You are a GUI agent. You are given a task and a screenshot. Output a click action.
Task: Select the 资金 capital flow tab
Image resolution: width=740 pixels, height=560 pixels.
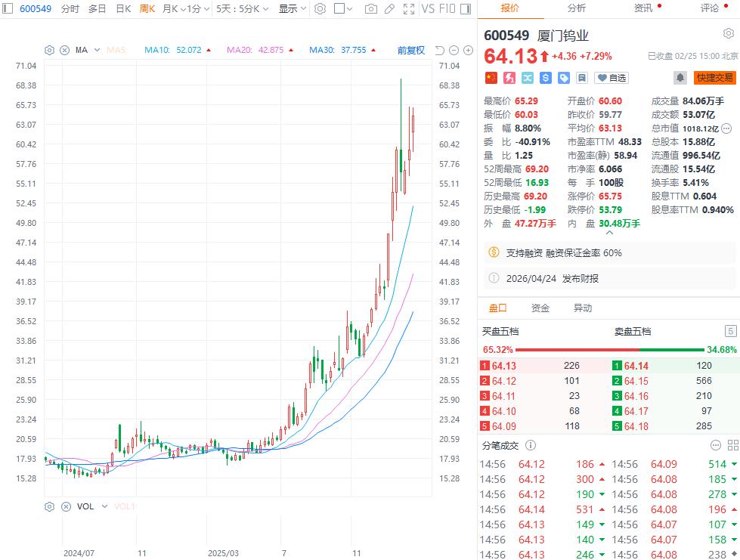coord(540,308)
